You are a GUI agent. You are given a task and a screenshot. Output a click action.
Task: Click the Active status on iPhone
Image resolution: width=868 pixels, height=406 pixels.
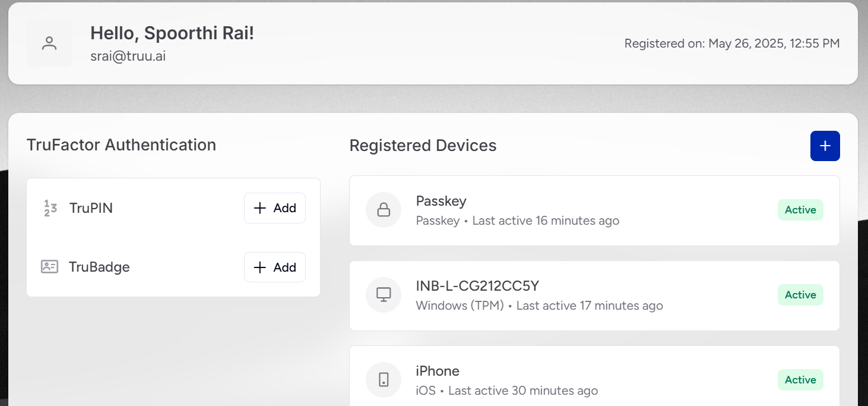click(800, 380)
